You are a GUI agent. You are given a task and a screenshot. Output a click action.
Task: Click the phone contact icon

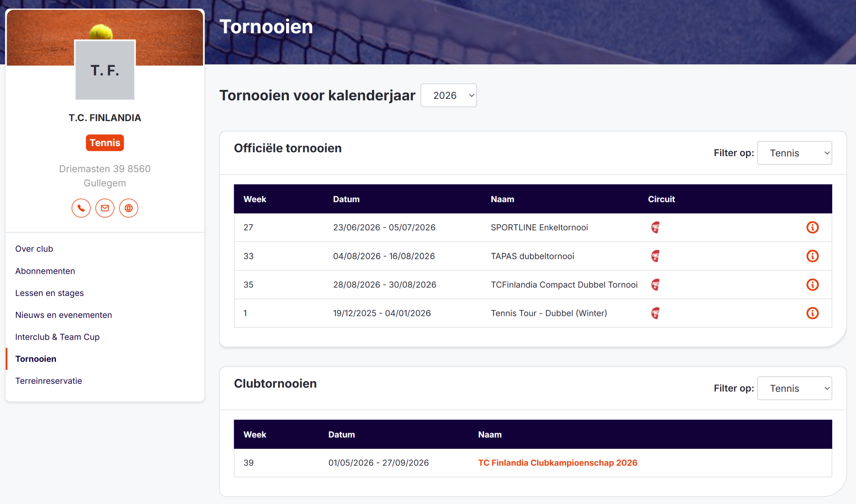point(81,208)
